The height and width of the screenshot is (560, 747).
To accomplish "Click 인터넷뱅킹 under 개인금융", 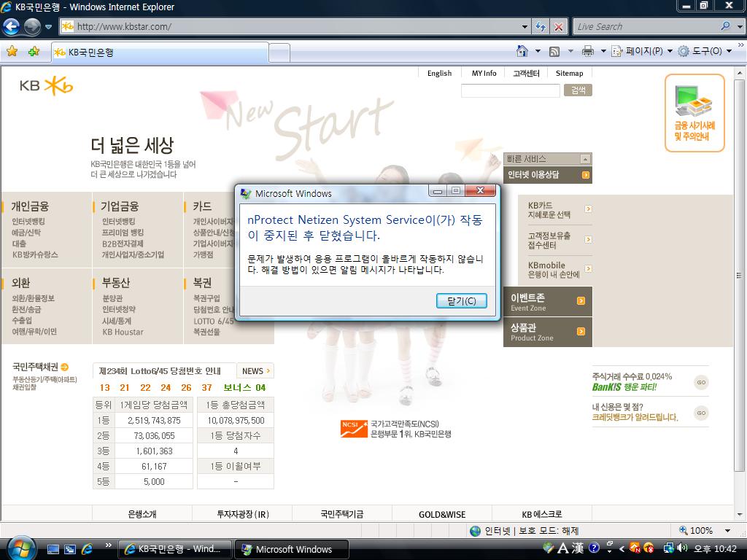I will (x=28, y=222).
